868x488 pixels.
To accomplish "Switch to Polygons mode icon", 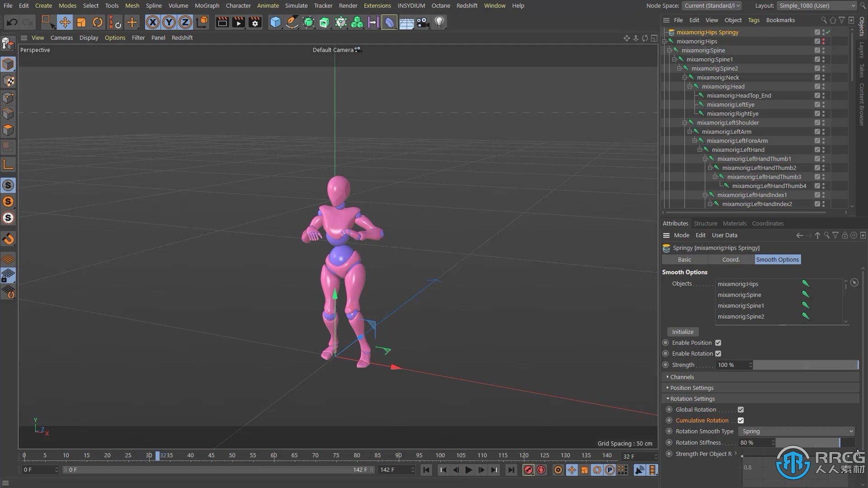I will coord(8,130).
